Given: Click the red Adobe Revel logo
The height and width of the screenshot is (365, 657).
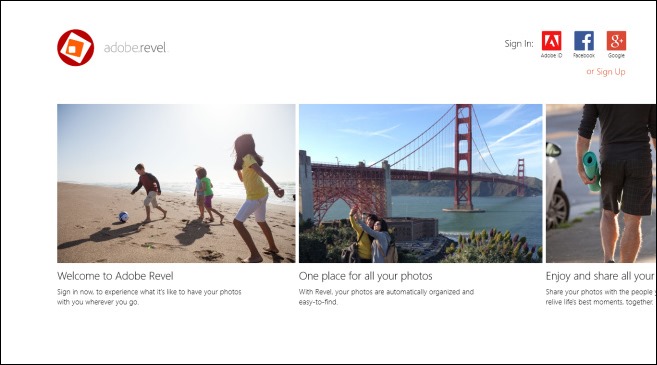Looking at the screenshot, I should click(75, 48).
